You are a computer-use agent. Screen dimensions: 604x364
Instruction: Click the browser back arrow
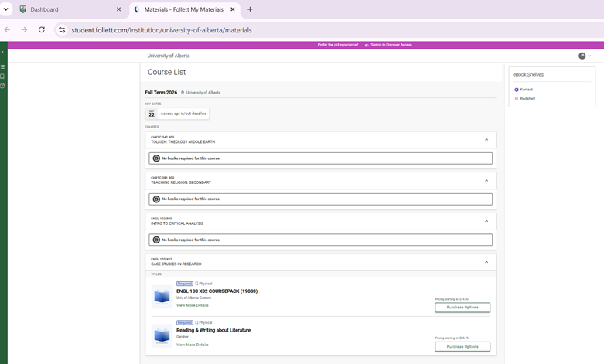(7, 30)
